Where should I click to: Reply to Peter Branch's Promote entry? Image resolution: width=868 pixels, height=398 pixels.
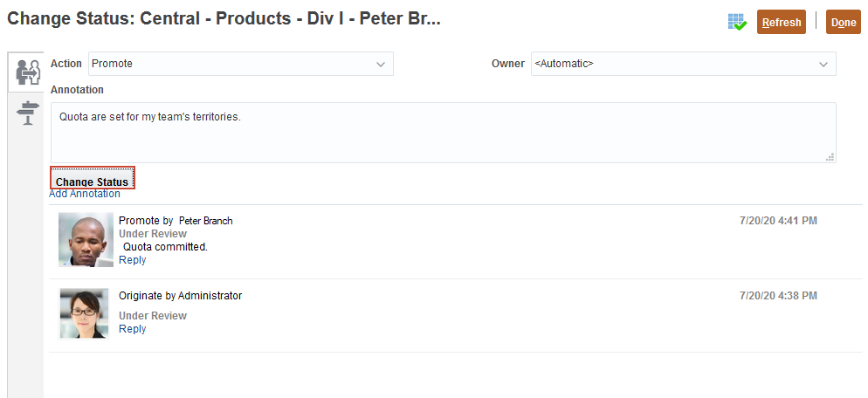133,260
